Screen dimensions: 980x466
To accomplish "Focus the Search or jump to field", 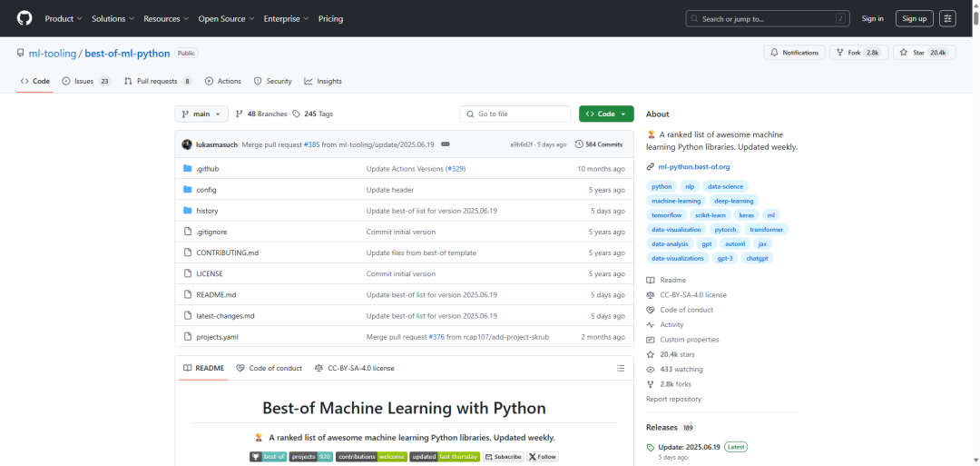I will tap(769, 19).
